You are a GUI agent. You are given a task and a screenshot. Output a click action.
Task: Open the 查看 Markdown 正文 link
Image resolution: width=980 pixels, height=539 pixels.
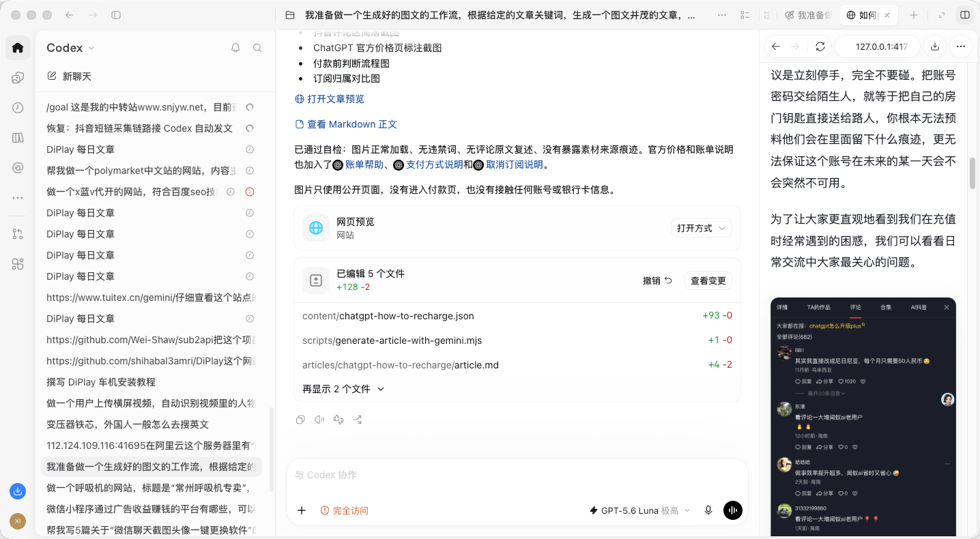[346, 124]
